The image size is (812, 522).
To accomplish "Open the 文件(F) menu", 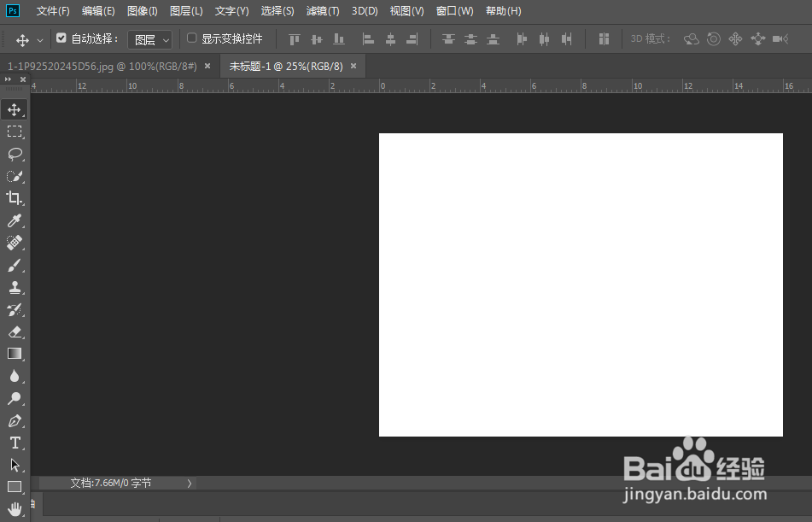I will [x=53, y=11].
